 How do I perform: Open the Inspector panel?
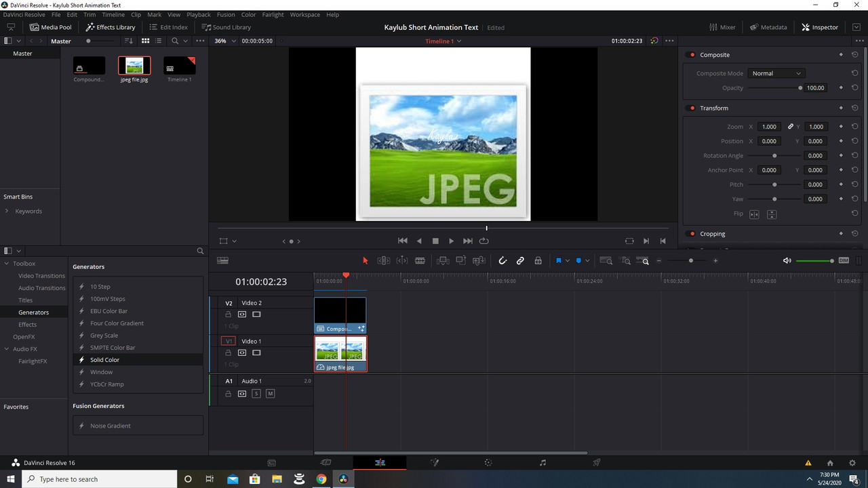pyautogui.click(x=820, y=27)
